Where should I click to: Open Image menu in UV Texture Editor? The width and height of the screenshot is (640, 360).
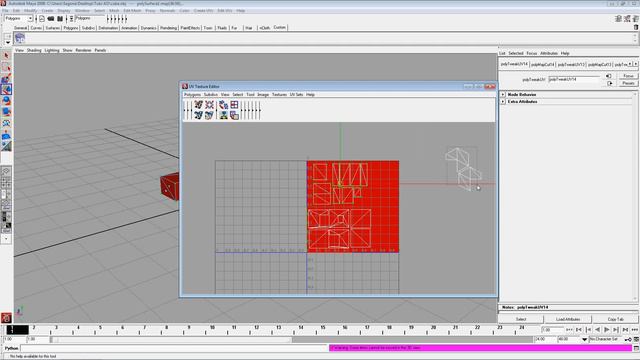point(263,94)
